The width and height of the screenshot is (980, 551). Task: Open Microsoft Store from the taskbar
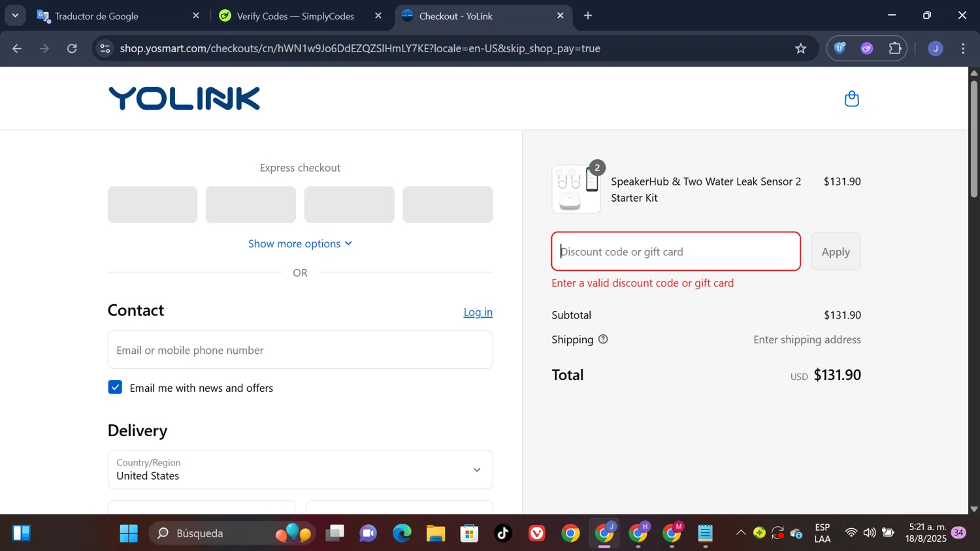point(469,533)
